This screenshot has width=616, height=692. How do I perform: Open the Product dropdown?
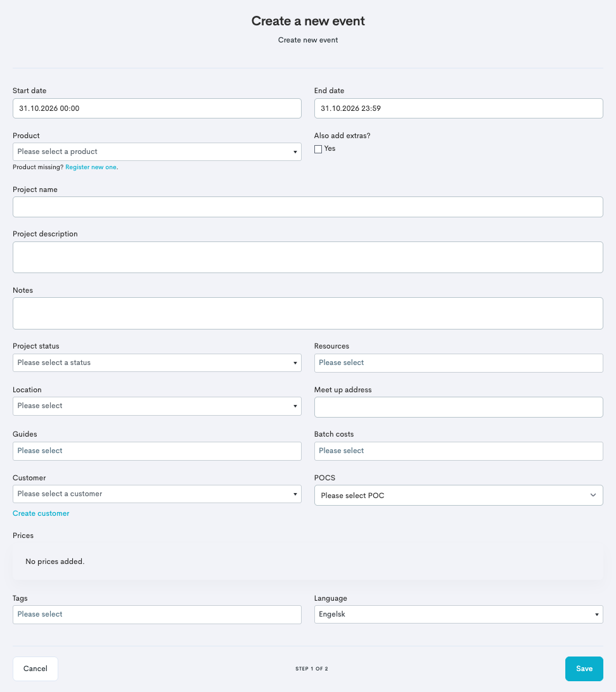(157, 152)
